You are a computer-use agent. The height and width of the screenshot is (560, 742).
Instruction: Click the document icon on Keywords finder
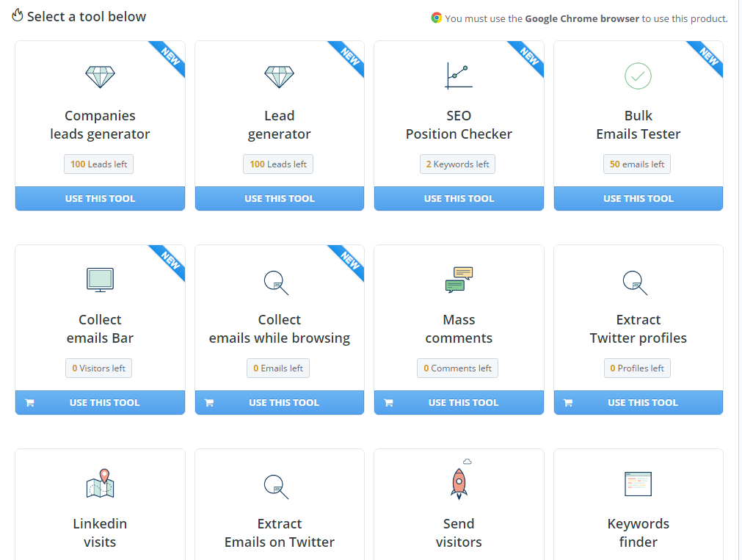point(637,484)
